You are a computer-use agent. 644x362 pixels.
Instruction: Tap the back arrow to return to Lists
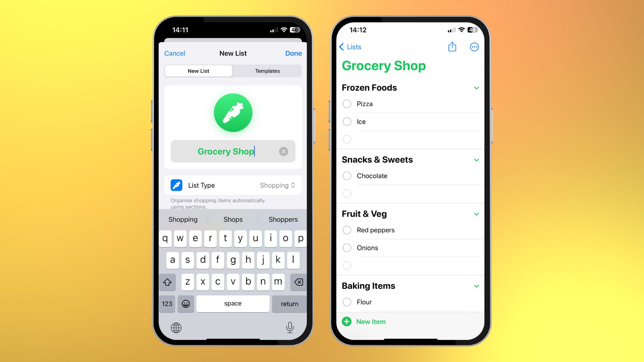(x=341, y=46)
